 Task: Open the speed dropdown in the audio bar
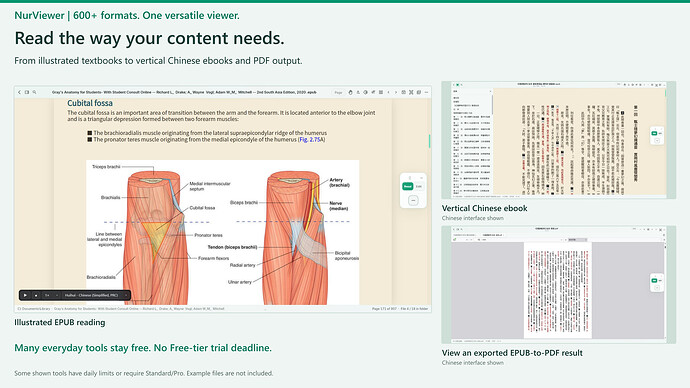pyautogui.click(x=51, y=295)
